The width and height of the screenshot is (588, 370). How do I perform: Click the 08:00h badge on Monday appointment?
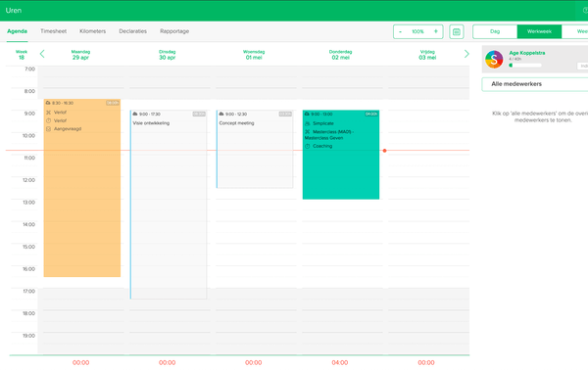pos(113,103)
